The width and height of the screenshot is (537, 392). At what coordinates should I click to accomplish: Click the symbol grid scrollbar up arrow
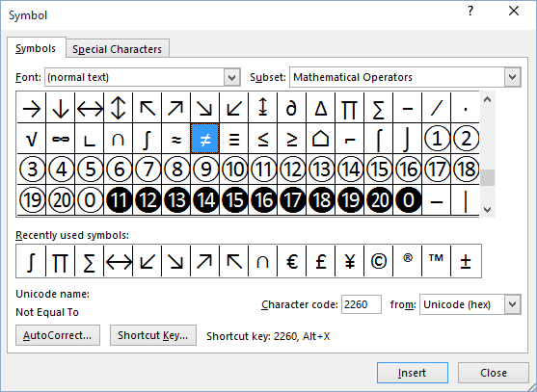(x=487, y=99)
